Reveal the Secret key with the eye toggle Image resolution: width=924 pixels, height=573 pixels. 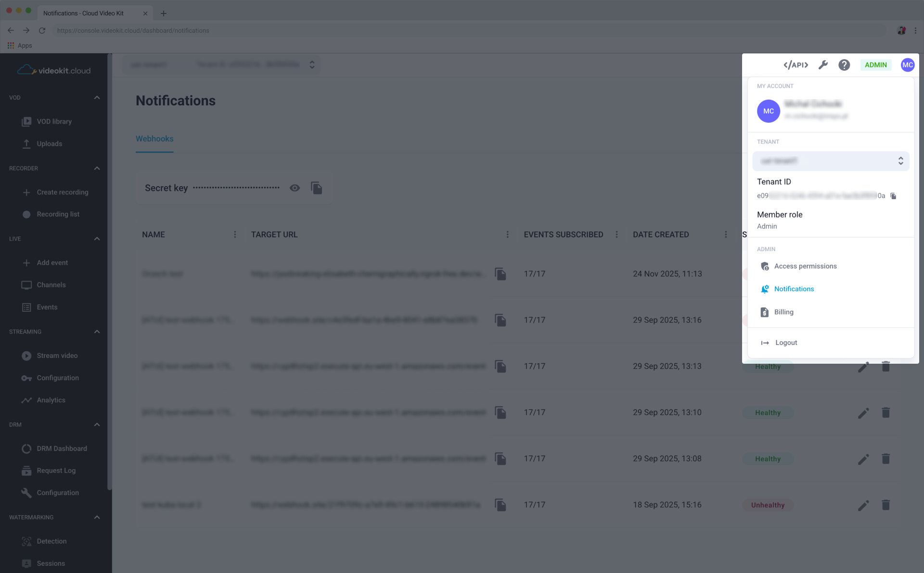coord(295,188)
